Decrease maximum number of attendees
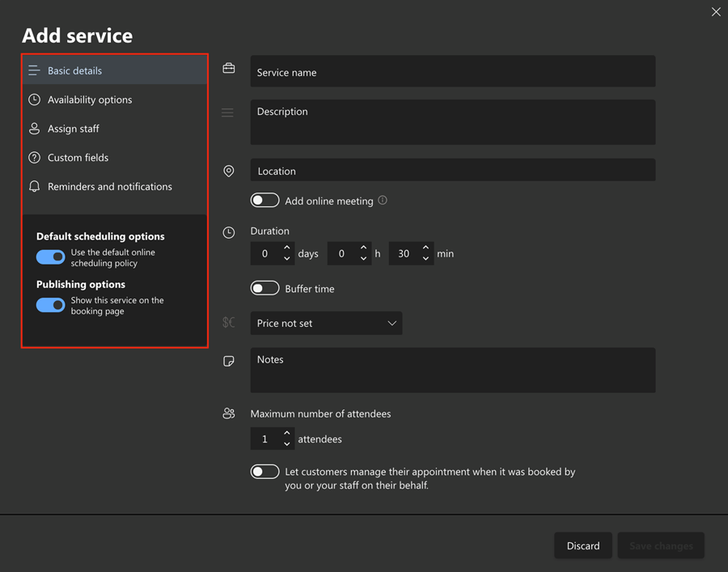Screen dimensions: 728x572 point(287,444)
